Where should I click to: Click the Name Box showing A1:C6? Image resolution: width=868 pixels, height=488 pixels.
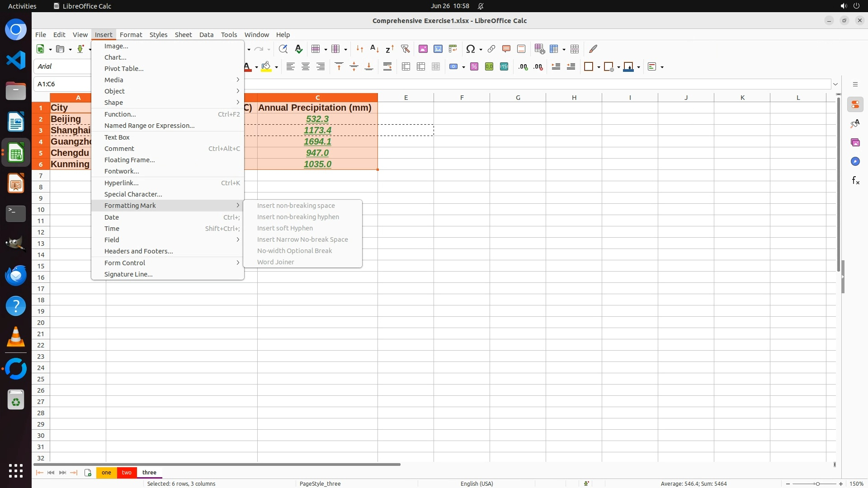click(x=62, y=84)
